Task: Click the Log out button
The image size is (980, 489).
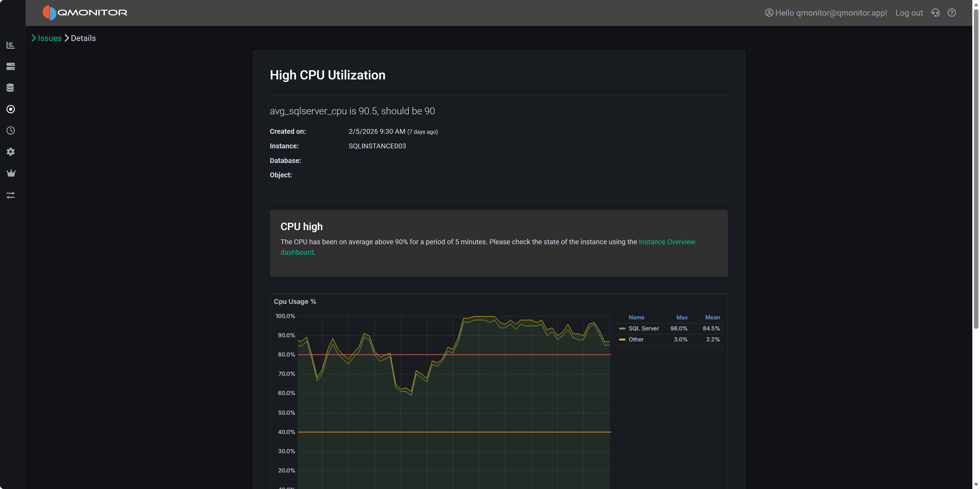Action: pos(909,13)
